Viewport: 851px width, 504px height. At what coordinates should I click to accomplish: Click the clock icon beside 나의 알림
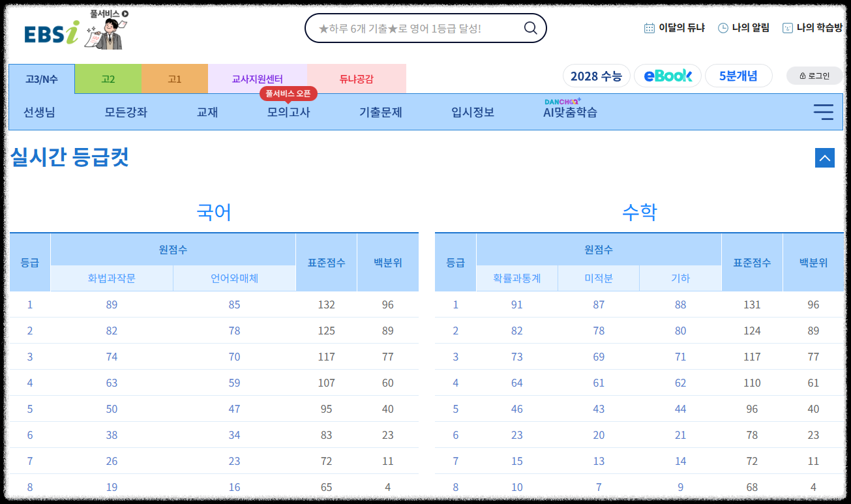click(x=723, y=28)
